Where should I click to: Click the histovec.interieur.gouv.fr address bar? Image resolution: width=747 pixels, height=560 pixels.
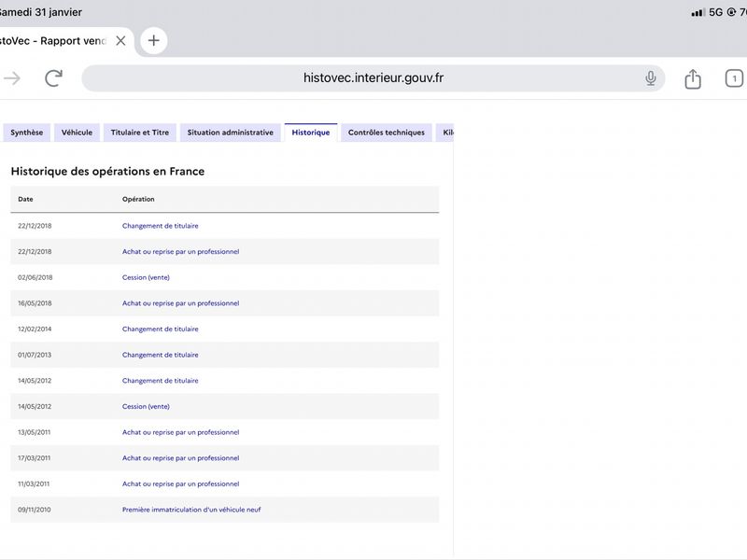pos(373,78)
